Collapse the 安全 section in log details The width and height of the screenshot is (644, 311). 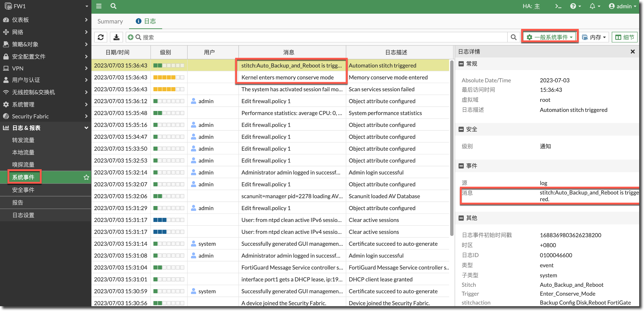tap(461, 129)
